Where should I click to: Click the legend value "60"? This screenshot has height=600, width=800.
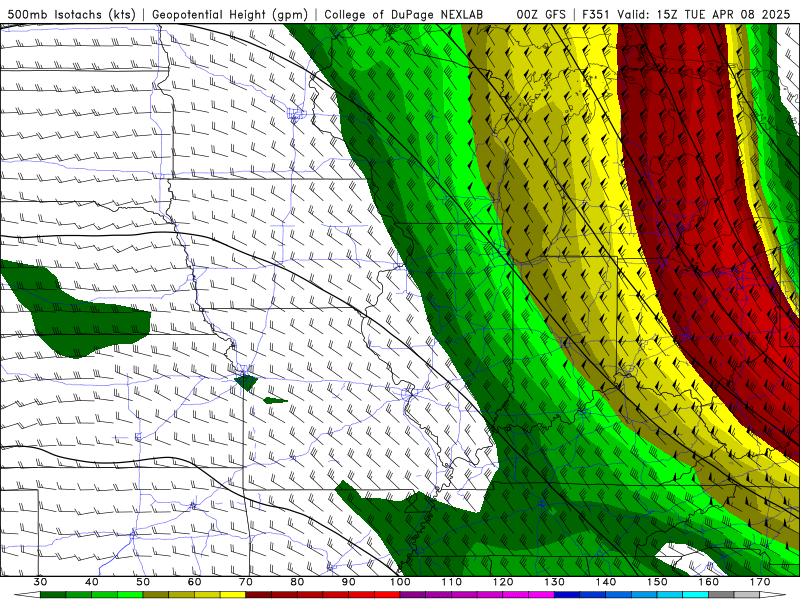(x=194, y=582)
